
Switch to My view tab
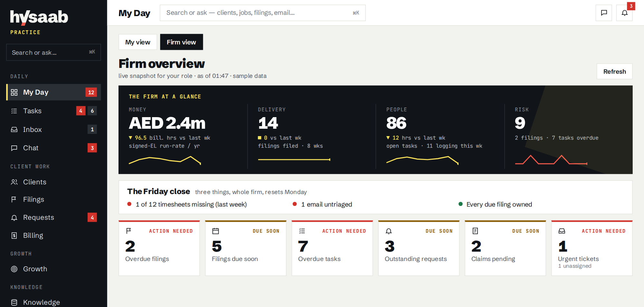pos(137,42)
